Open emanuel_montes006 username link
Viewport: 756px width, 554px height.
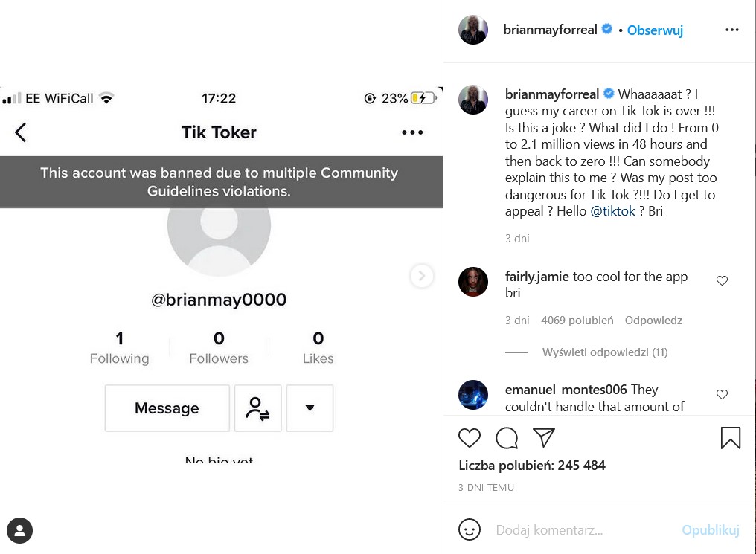pos(566,390)
